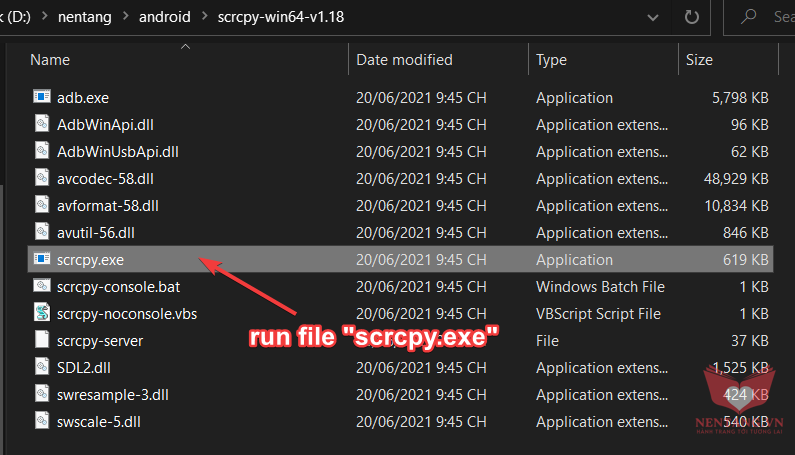Viewport: 795px width, 455px height.
Task: Click the avcodec-58.dll file icon
Action: point(41,178)
